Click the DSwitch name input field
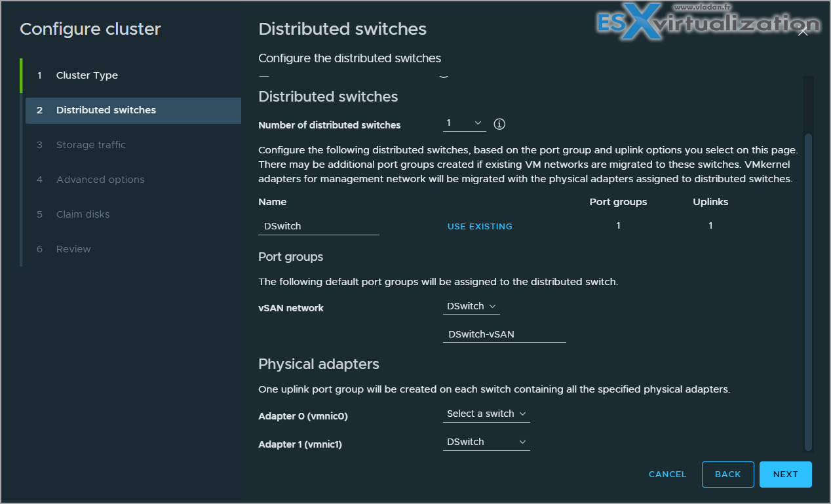 pos(319,226)
